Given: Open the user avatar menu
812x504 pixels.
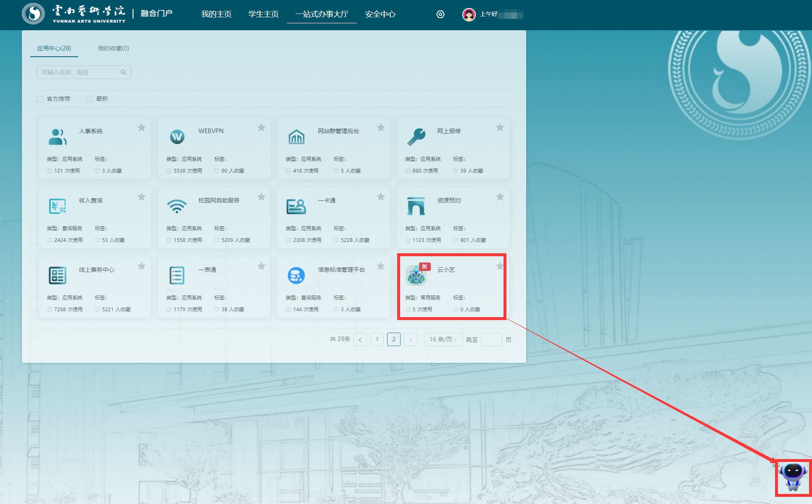Looking at the screenshot, I should point(469,14).
